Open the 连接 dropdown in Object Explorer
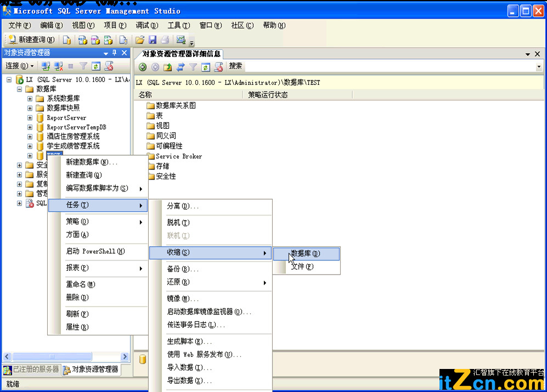This screenshot has height=392, width=547. click(19, 66)
